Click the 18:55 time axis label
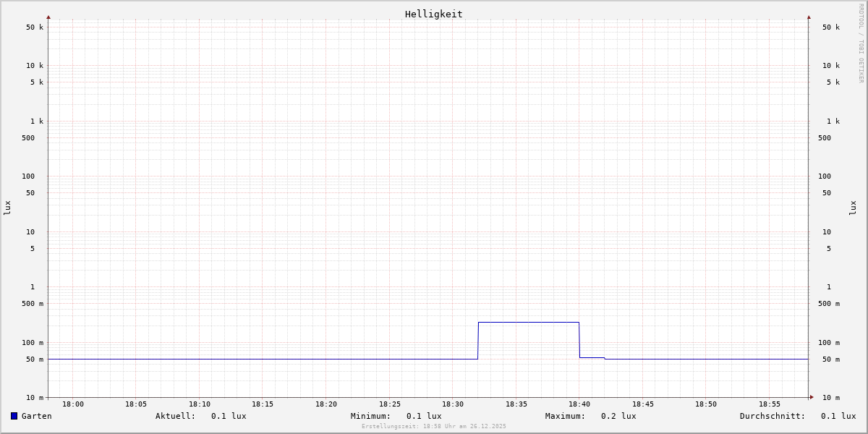Image resolution: width=868 pixels, height=434 pixels. [x=770, y=404]
